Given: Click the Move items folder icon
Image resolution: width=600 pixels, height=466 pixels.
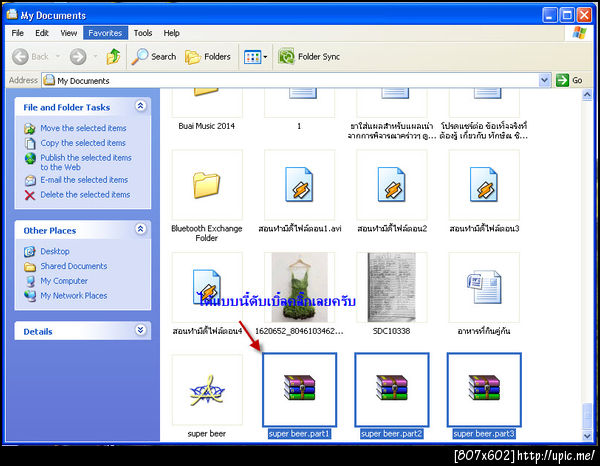Looking at the screenshot, I should (x=30, y=129).
